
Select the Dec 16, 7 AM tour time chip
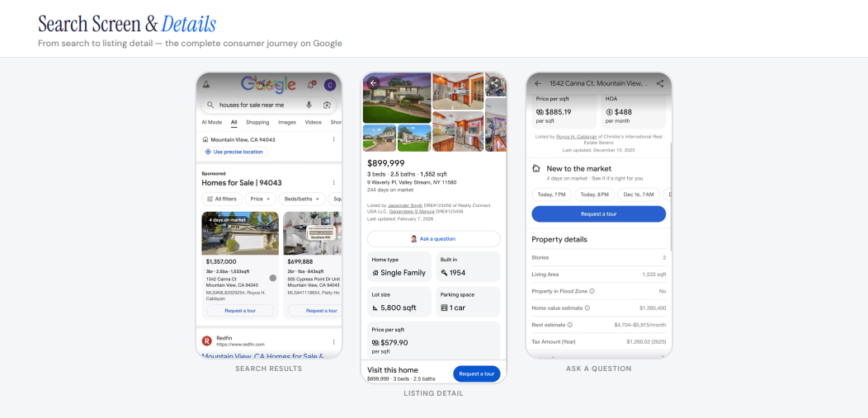tap(639, 195)
